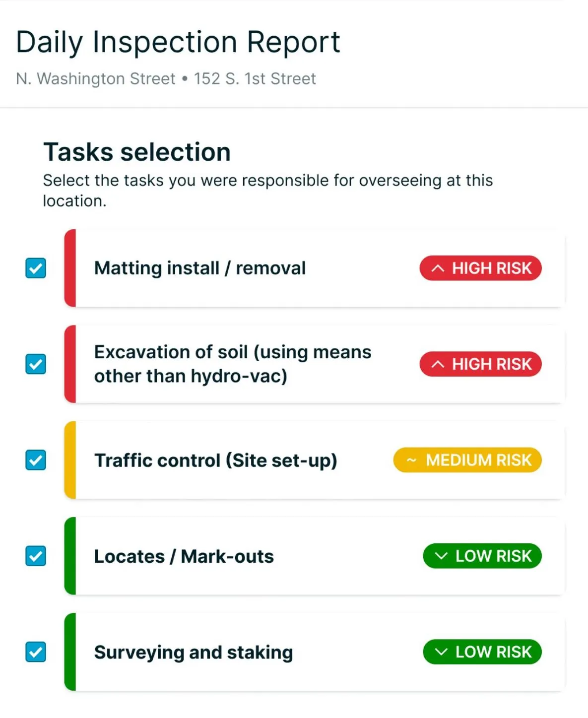Uncheck the Surveying and staking checkbox
Image resolution: width=588 pixels, height=718 pixels.
click(x=36, y=652)
